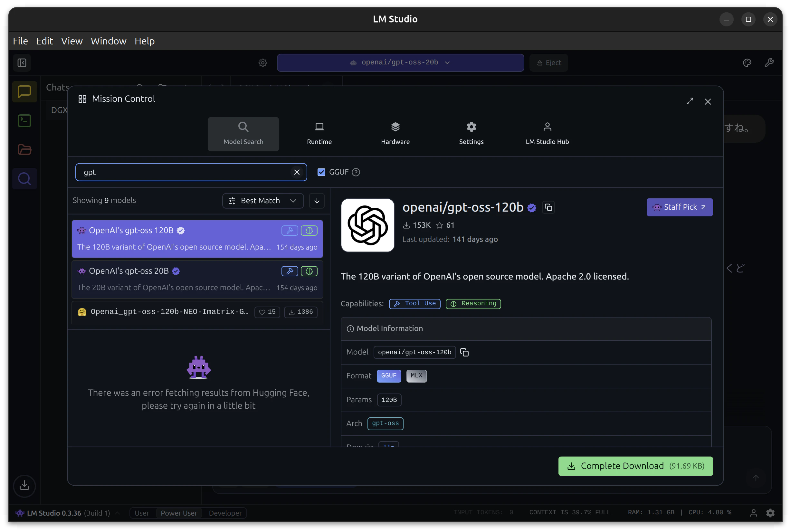This screenshot has height=532, width=791.
Task: Close the Mission Control dialog
Action: pos(708,102)
